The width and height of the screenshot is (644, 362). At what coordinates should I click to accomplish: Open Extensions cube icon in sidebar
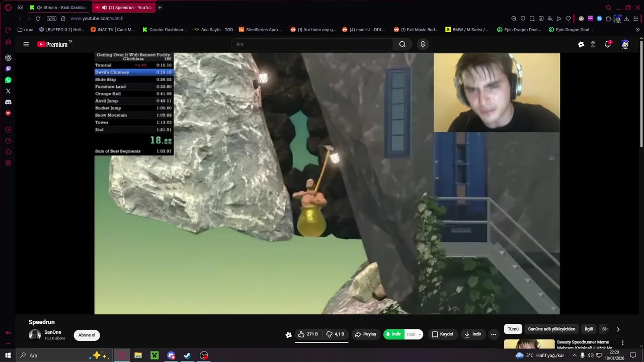coord(8,152)
